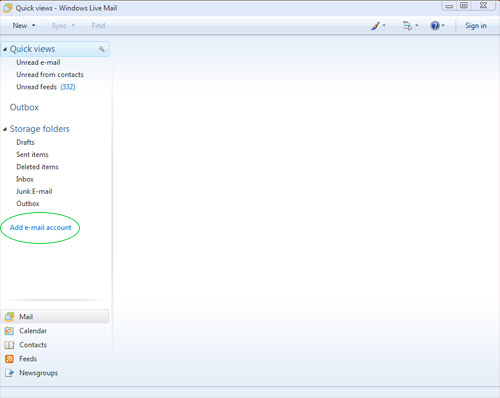Image resolution: width=500 pixels, height=398 pixels.
Task: Select Unread from contacts view
Action: tap(50, 75)
